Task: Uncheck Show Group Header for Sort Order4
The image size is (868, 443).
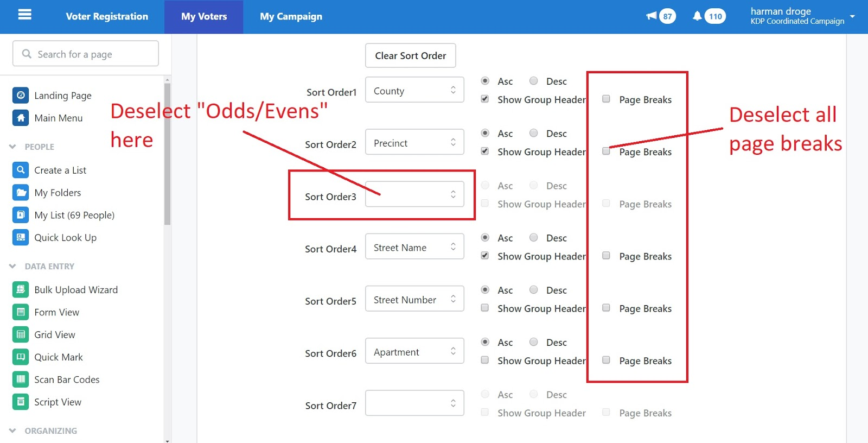Action: (x=485, y=256)
